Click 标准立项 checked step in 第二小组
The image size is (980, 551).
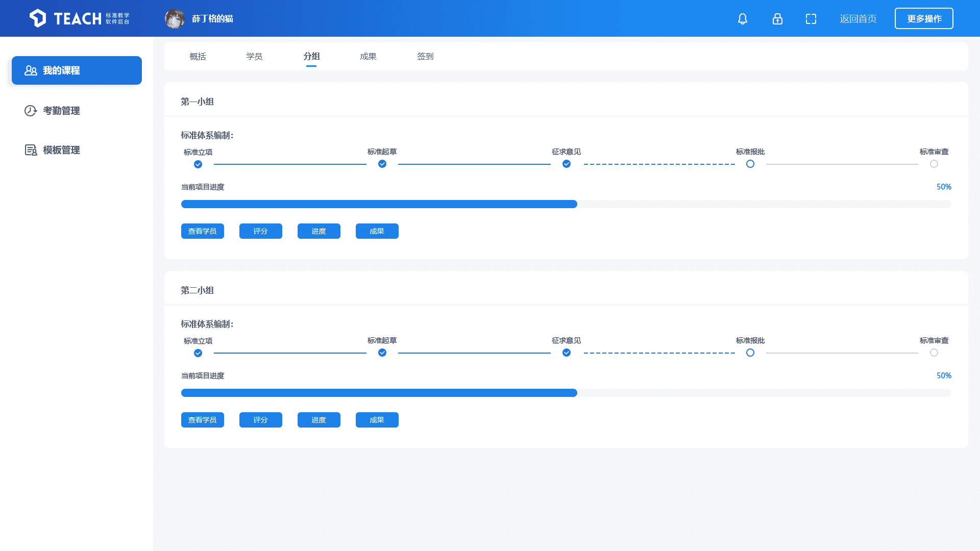198,353
